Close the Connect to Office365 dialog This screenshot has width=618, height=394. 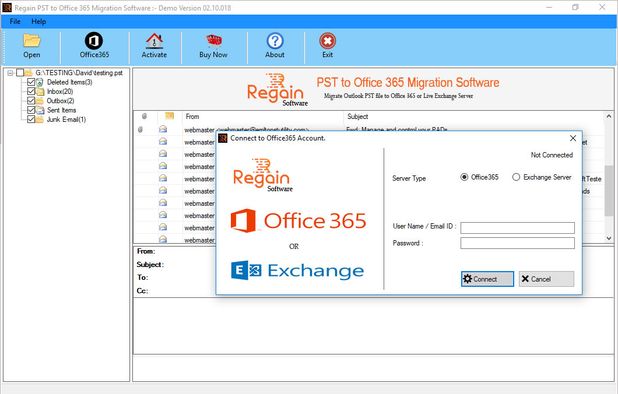[x=573, y=138]
